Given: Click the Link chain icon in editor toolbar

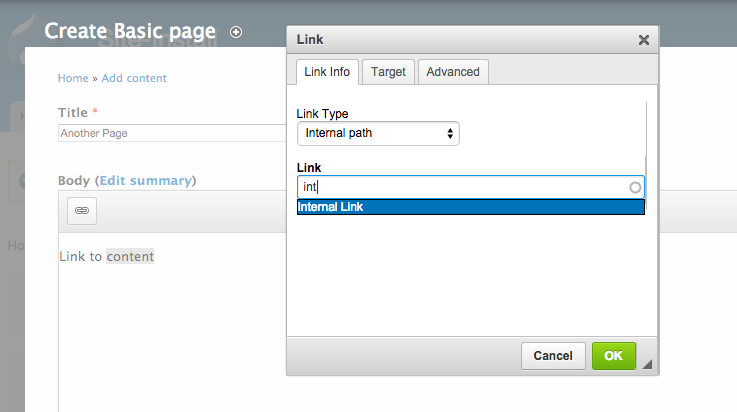Looking at the screenshot, I should click(82, 211).
